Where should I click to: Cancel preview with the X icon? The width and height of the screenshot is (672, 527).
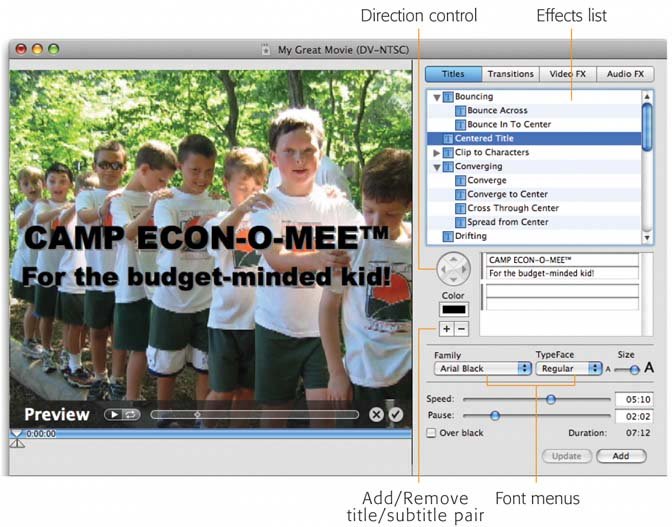pos(376,414)
